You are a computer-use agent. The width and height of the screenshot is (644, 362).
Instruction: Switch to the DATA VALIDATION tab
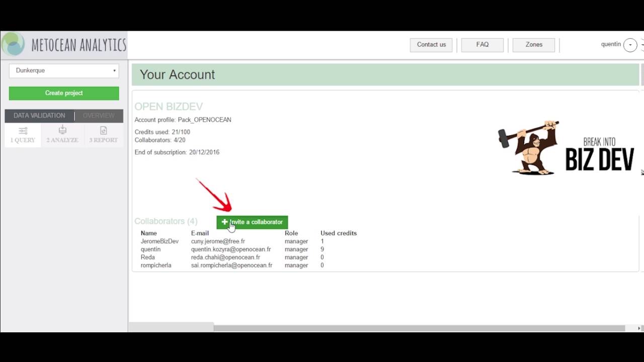pos(39,116)
